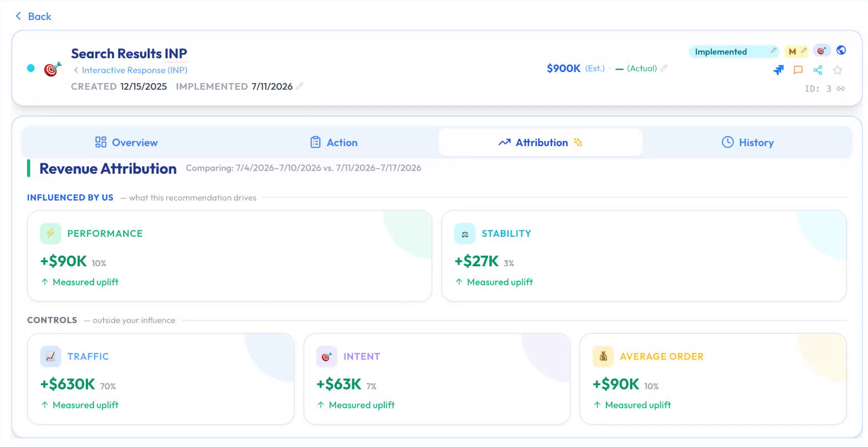The height and width of the screenshot is (447, 868).
Task: Go back using the Back link
Action: coord(33,17)
